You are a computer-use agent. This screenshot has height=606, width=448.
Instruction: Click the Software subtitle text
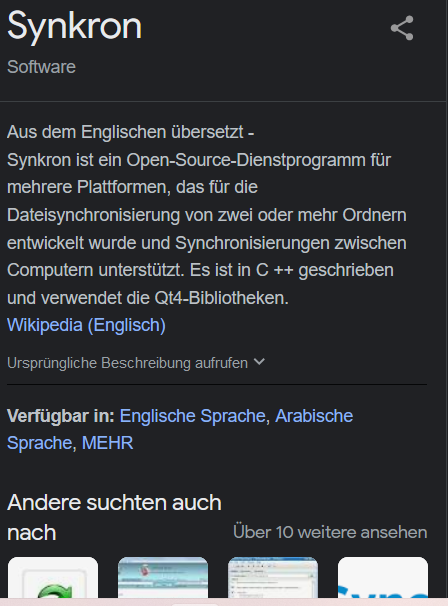pyautogui.click(x=41, y=67)
